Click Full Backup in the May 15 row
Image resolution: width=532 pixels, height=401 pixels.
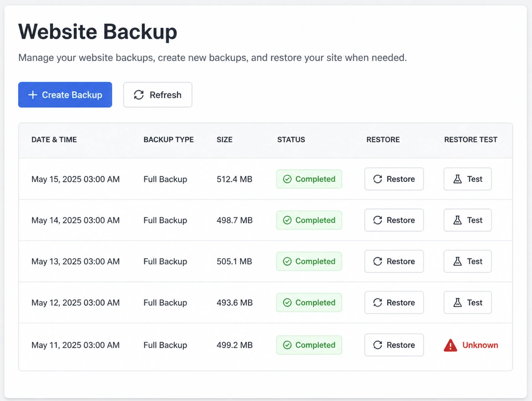pyautogui.click(x=165, y=179)
